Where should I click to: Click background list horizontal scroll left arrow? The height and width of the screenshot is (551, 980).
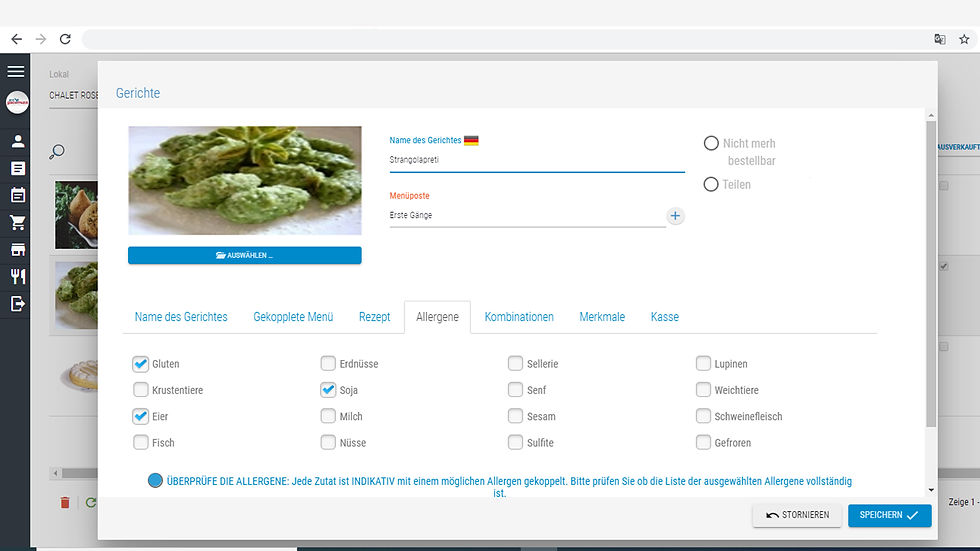coord(56,473)
